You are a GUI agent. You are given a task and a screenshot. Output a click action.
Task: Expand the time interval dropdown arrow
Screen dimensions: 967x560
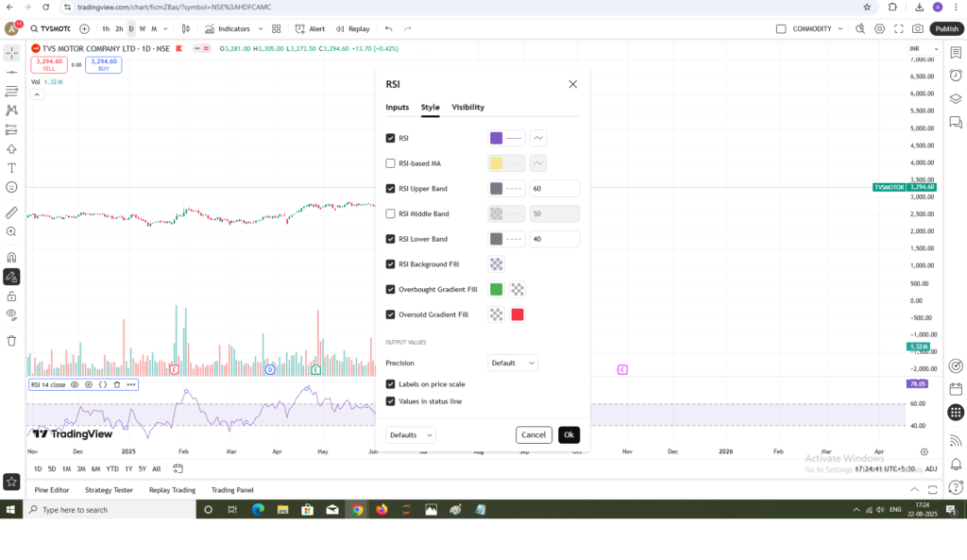[x=165, y=29]
